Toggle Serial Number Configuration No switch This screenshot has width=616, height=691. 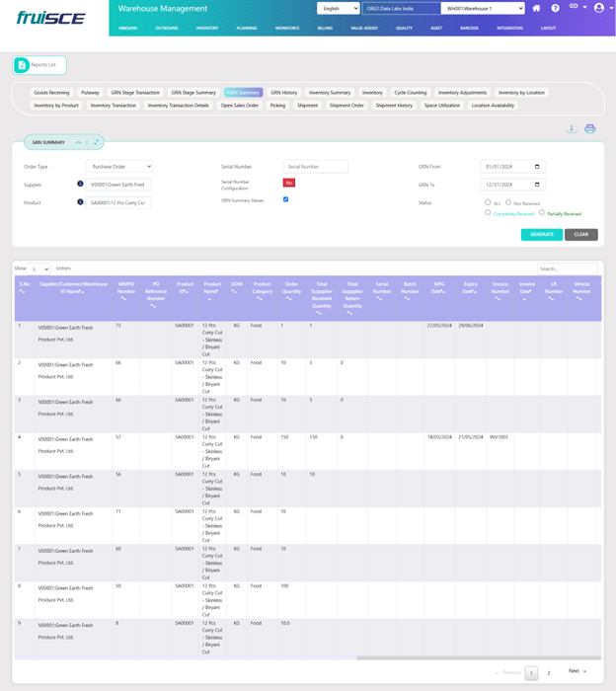click(x=289, y=183)
